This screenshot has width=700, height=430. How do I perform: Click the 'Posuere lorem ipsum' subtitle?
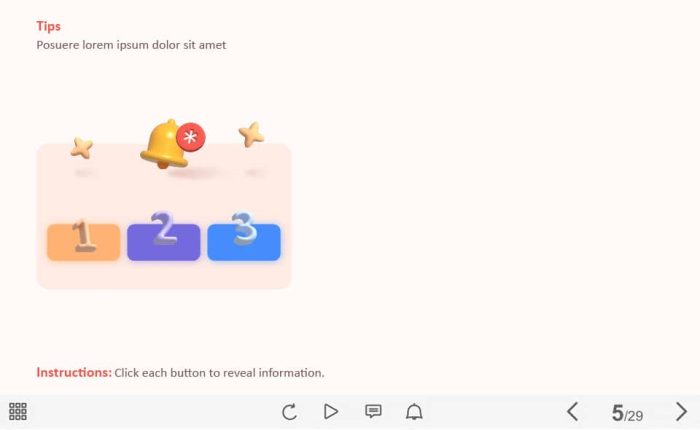coord(131,45)
